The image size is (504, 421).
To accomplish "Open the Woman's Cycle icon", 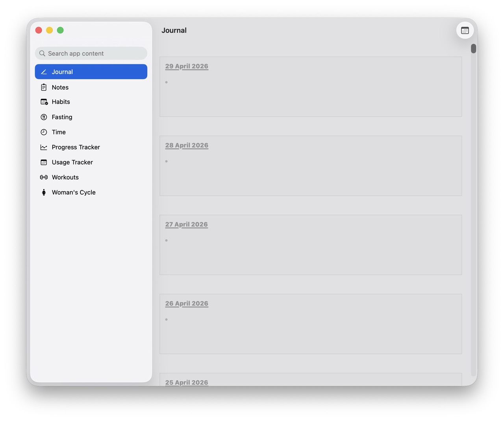I will pyautogui.click(x=44, y=192).
